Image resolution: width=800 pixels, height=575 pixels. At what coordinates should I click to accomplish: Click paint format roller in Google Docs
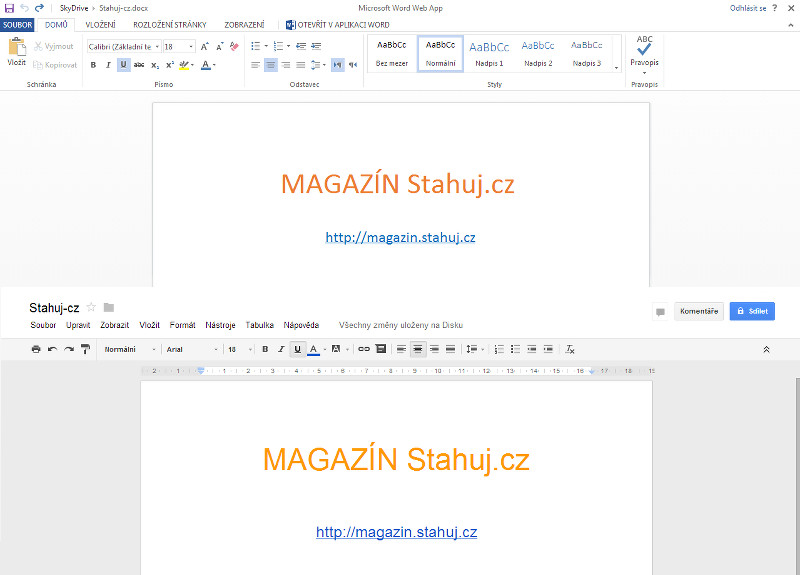coord(85,349)
